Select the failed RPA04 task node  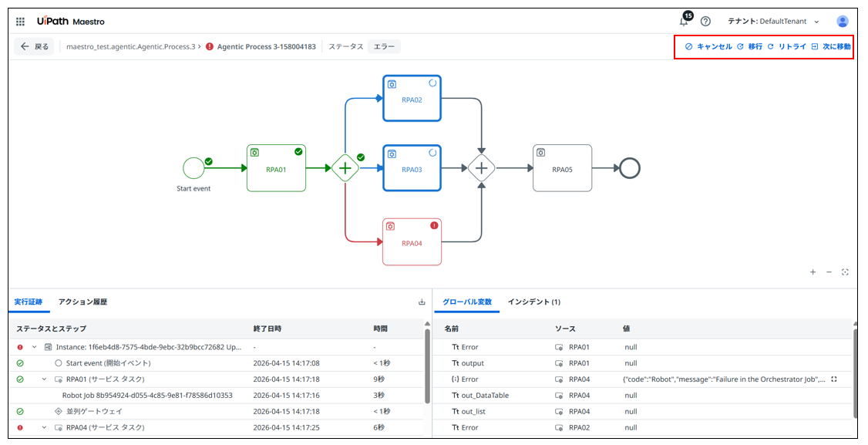pos(412,241)
